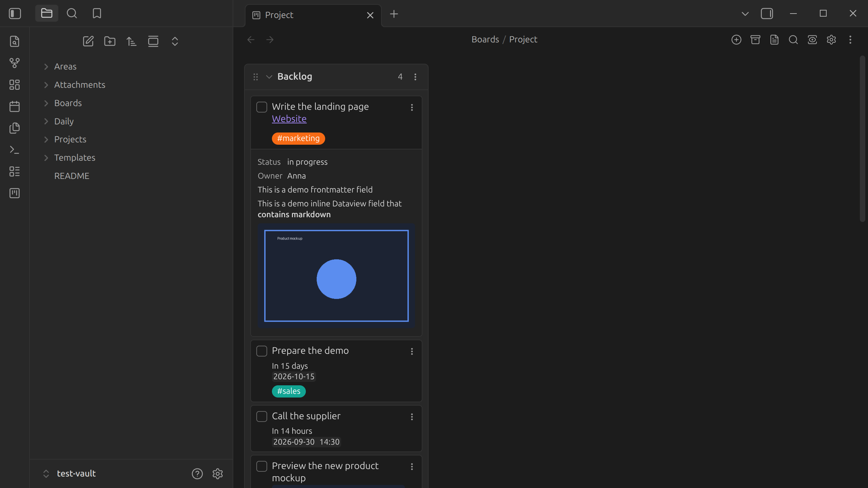Check 'Prepare the demo' card checkbox

click(262, 351)
